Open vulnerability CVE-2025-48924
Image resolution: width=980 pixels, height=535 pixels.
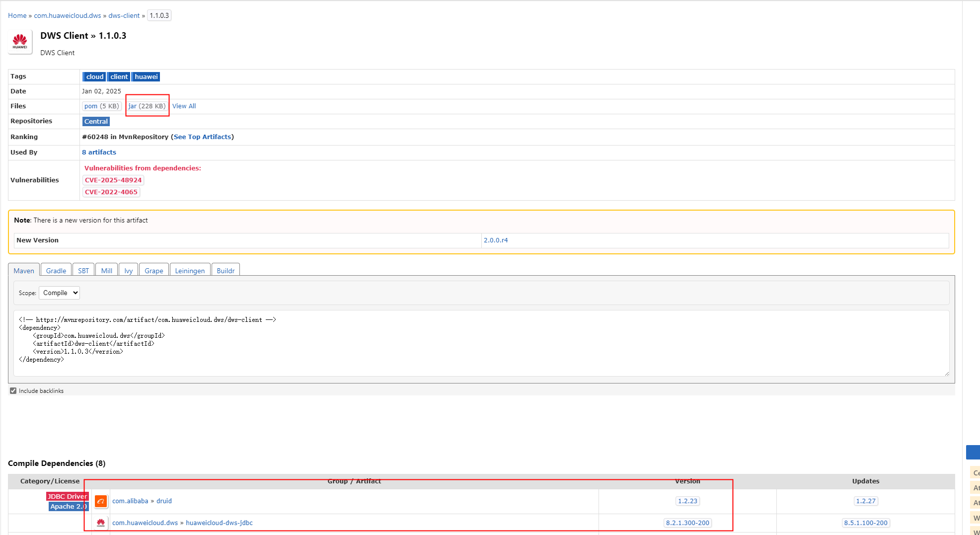[113, 180]
